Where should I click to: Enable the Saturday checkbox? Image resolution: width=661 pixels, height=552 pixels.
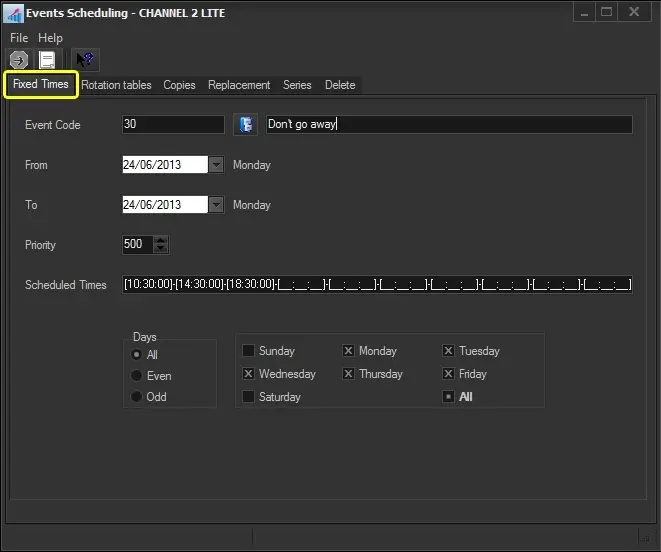(x=248, y=397)
